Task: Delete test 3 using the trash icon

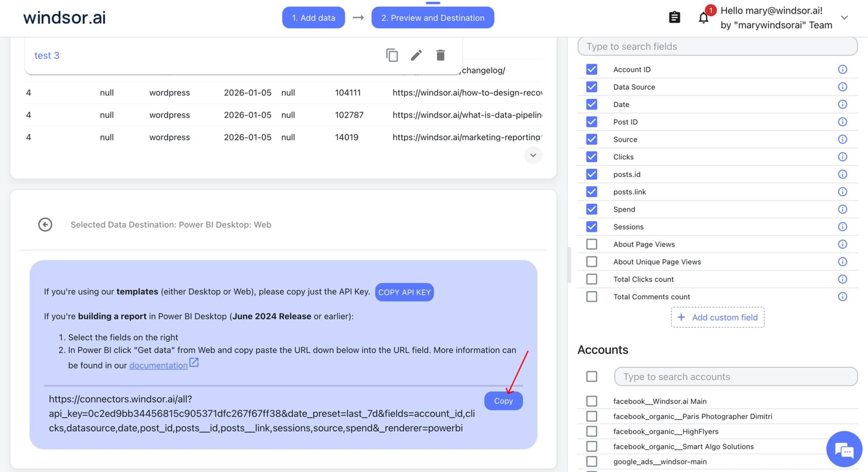Action: coord(440,55)
